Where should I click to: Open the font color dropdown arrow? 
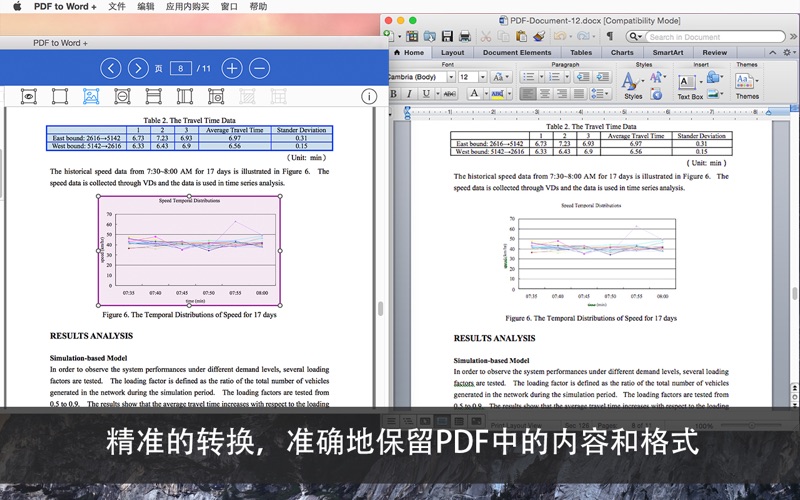click(486, 94)
